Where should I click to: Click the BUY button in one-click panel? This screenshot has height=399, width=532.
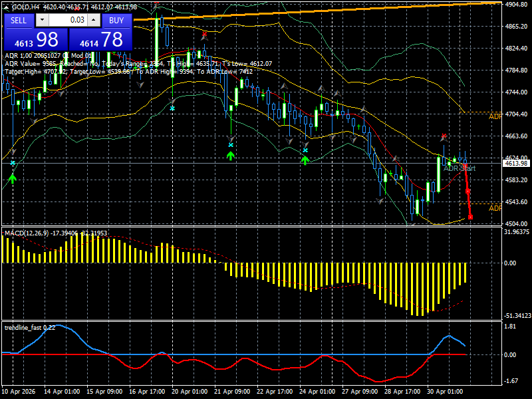click(116, 21)
